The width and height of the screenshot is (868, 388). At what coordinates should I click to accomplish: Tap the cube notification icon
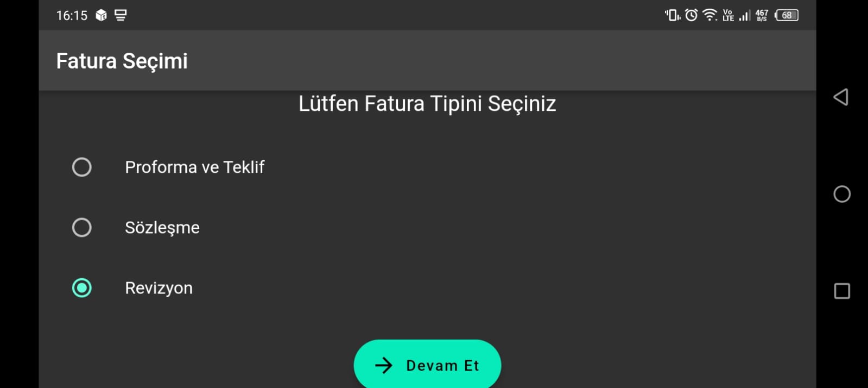point(101,15)
